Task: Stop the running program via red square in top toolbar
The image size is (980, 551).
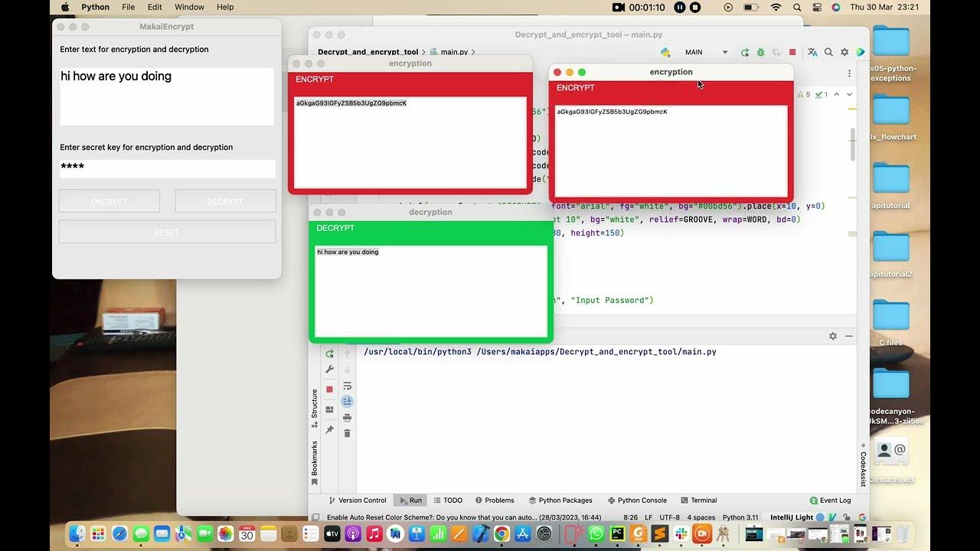Action: (792, 52)
